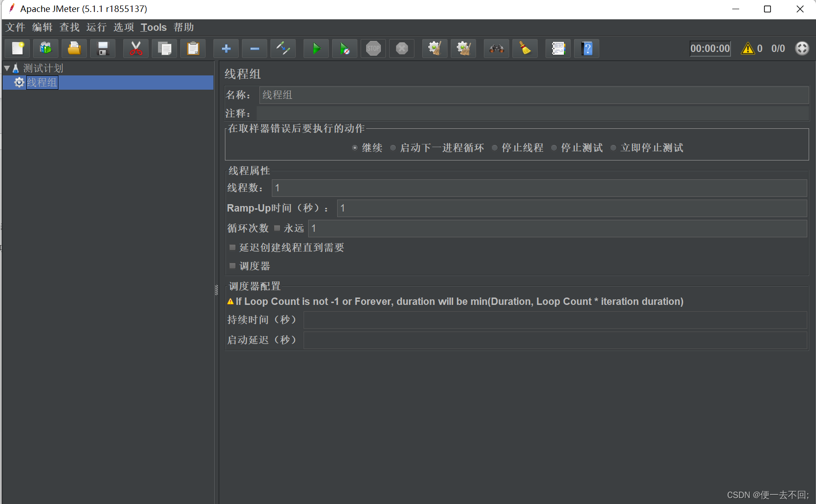Create a new test plan icon
The height and width of the screenshot is (504, 816).
(17, 48)
